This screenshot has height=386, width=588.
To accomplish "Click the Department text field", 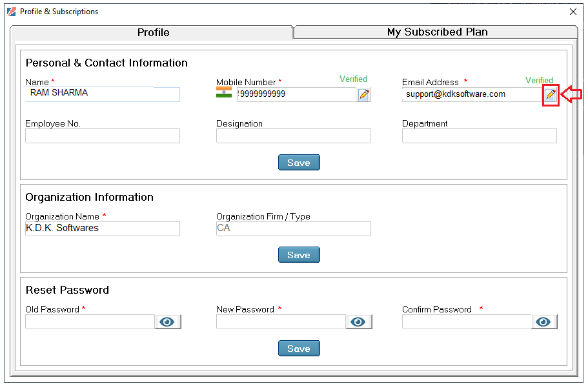I will tap(480, 136).
